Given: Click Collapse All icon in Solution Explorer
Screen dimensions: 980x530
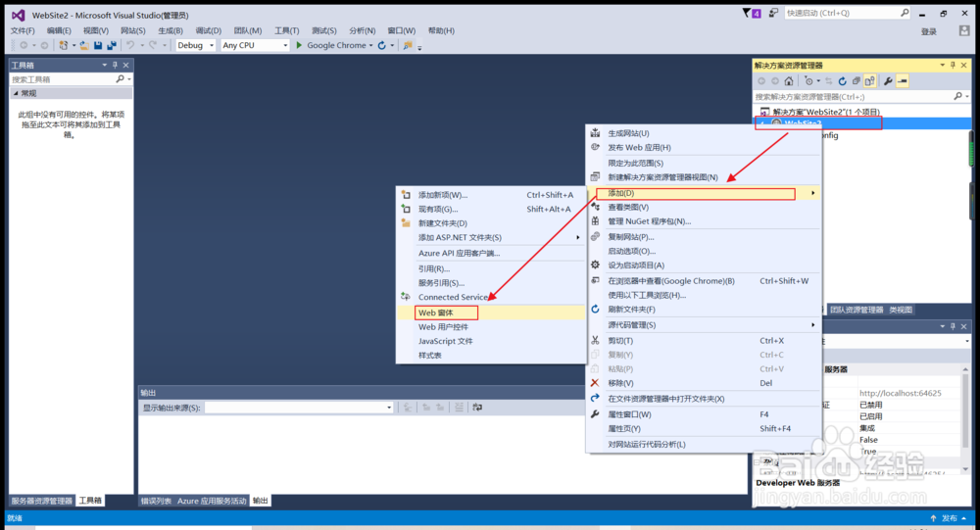Looking at the screenshot, I should click(856, 80).
